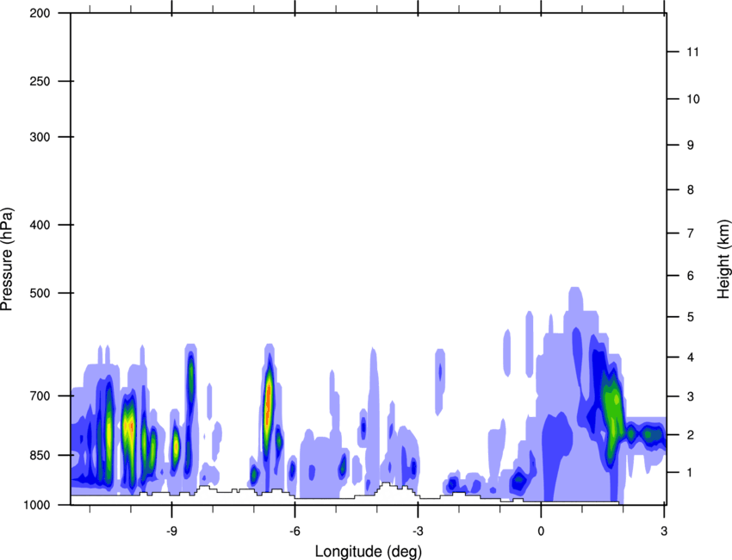Select the 1000 pressure tick label
The height and width of the screenshot is (560, 732).
pyautogui.click(x=36, y=505)
